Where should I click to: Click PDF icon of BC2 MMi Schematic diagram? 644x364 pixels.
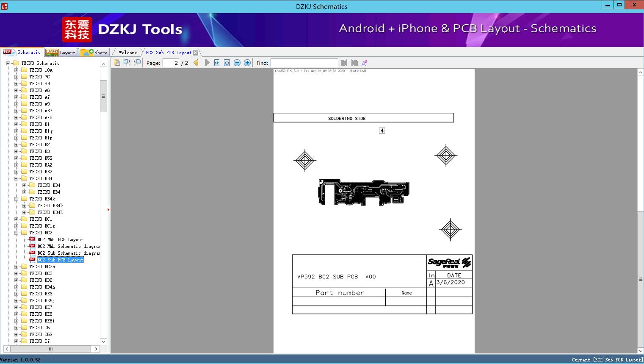tap(32, 246)
